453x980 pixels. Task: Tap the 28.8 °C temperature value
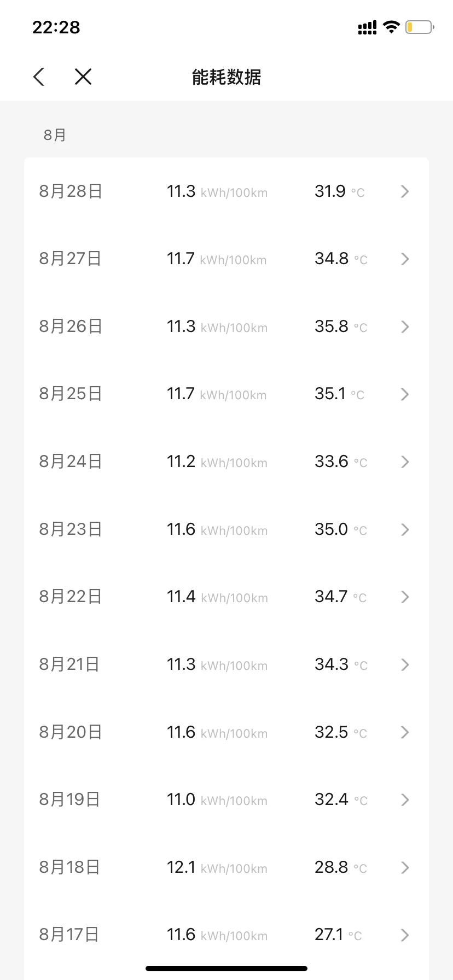coord(340,867)
